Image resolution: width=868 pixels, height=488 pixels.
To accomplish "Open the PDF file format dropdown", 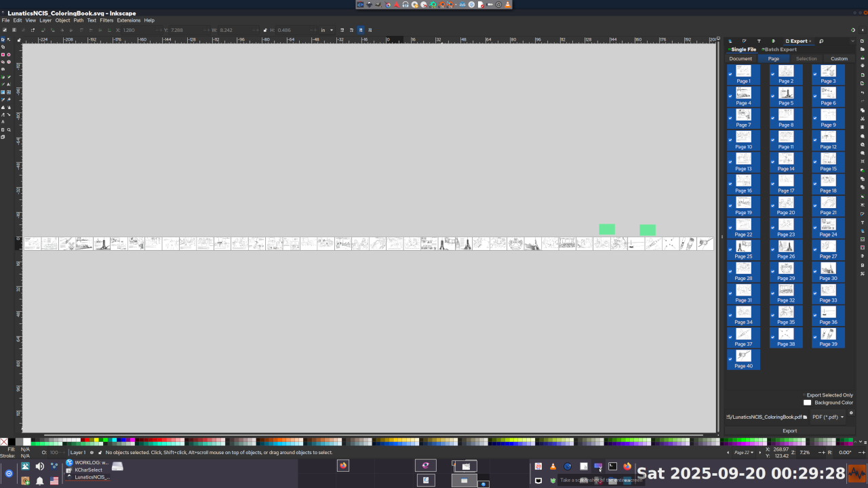I will (x=828, y=417).
